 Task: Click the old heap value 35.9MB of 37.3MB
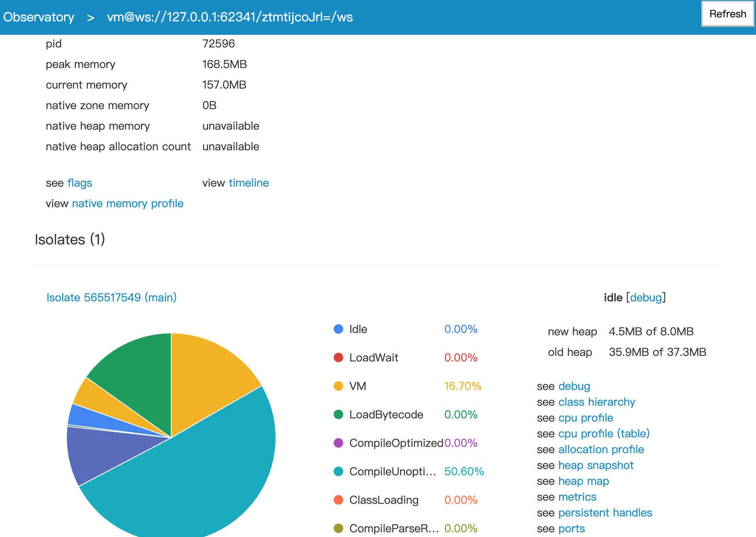(x=658, y=352)
